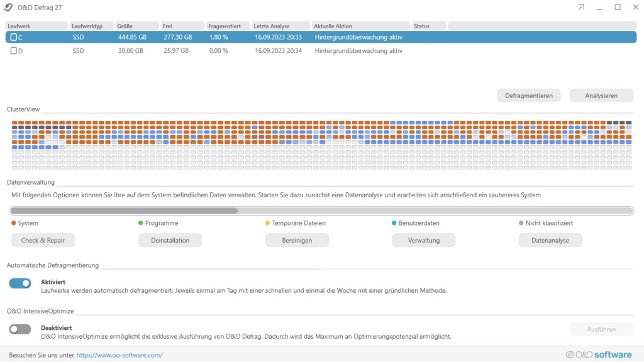Open Check & Repair

pyautogui.click(x=43, y=240)
